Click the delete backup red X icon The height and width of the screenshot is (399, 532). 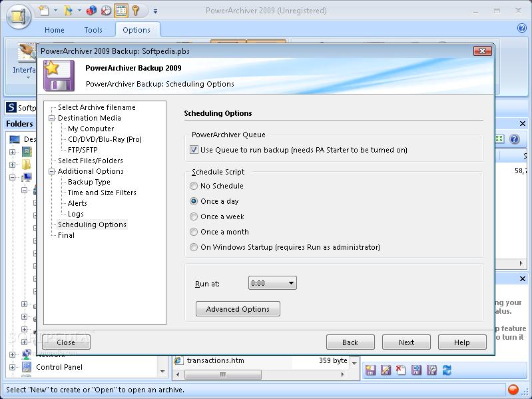(401, 370)
